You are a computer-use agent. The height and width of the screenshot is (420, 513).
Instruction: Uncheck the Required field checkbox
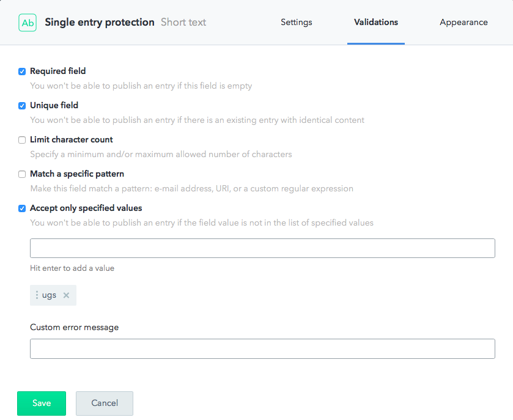tap(22, 72)
